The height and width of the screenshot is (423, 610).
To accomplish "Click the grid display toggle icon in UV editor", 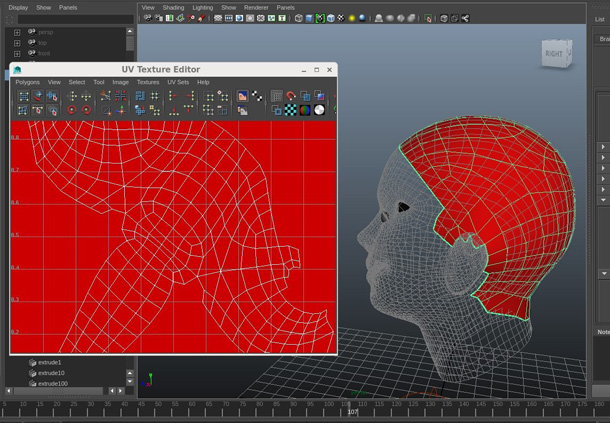I will pos(276,97).
